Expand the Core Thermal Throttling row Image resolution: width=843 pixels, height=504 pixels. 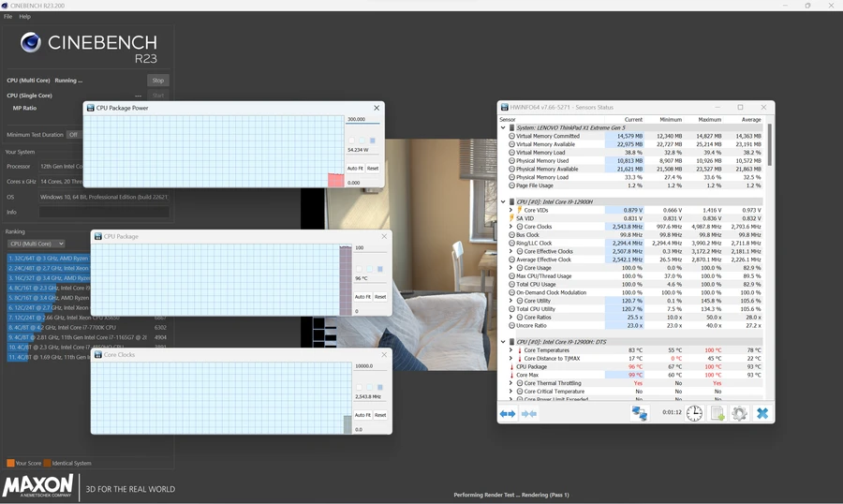[510, 383]
